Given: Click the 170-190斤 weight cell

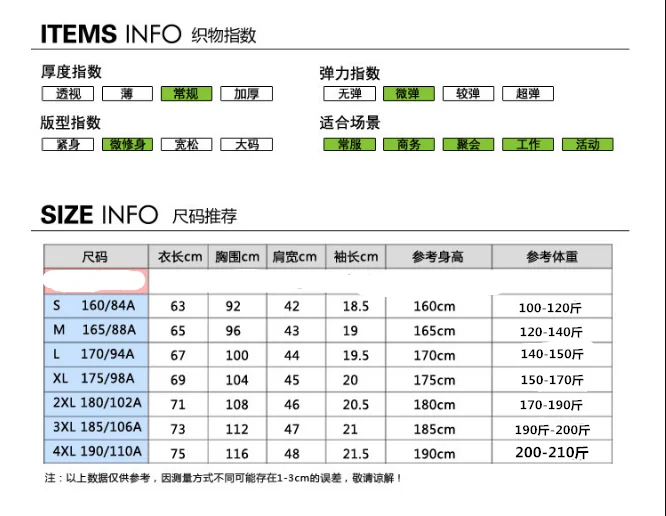Looking at the screenshot, I should (x=551, y=405).
